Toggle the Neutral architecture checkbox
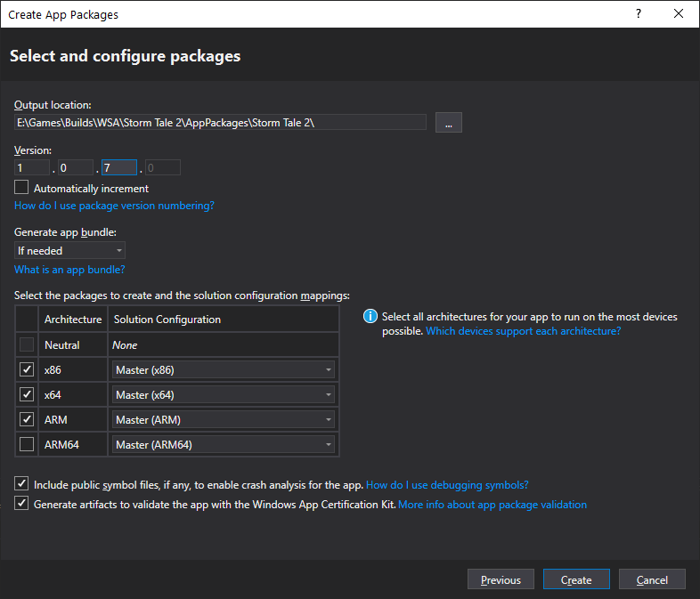Viewport: 700px width, 599px height. coord(27,344)
